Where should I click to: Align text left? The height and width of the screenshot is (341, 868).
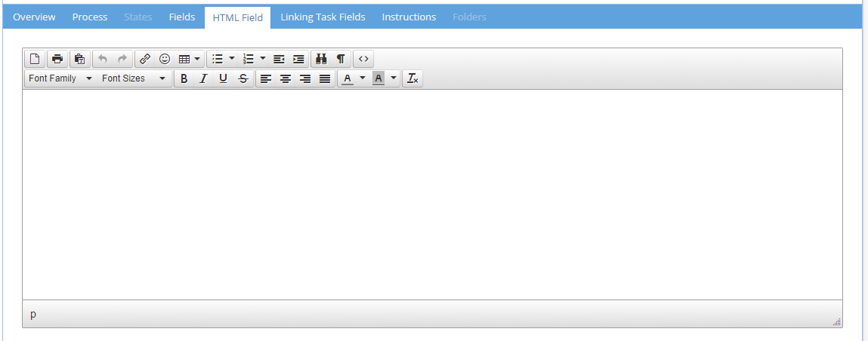pos(266,78)
